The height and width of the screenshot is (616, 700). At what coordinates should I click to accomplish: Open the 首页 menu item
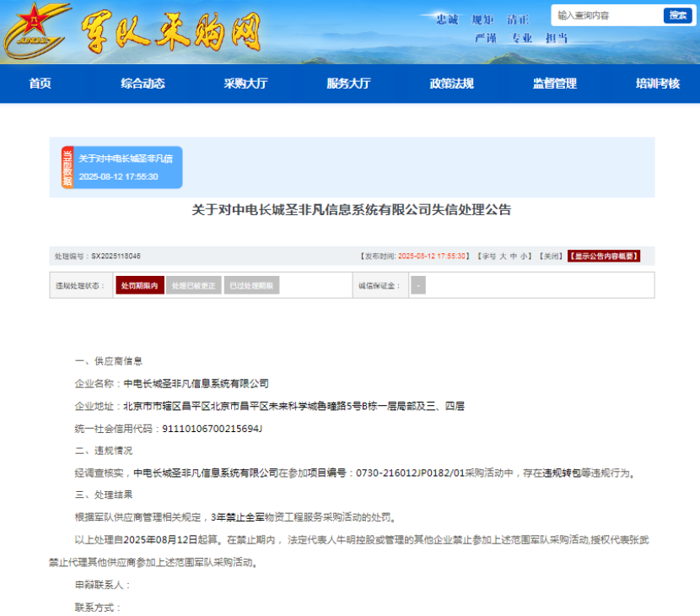click(x=40, y=84)
